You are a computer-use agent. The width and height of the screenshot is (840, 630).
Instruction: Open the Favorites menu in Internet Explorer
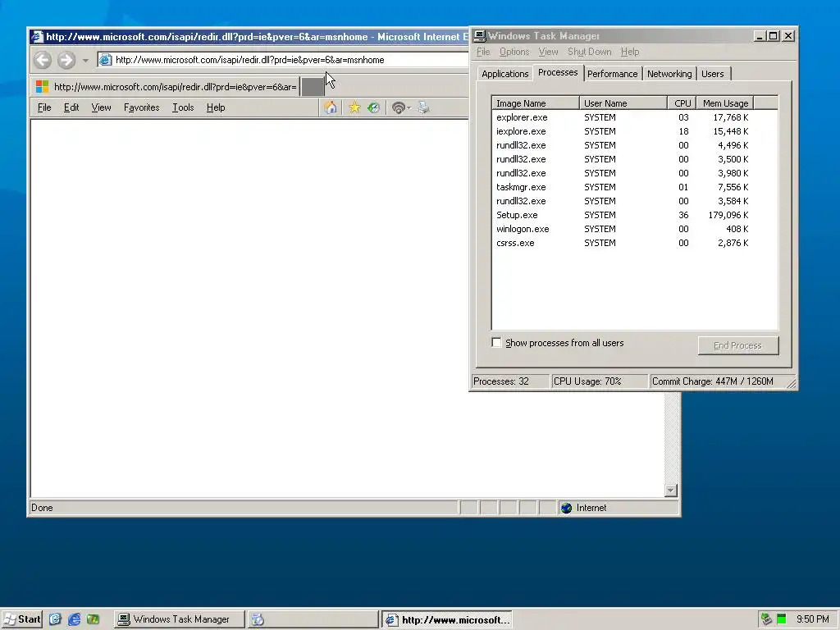141,107
